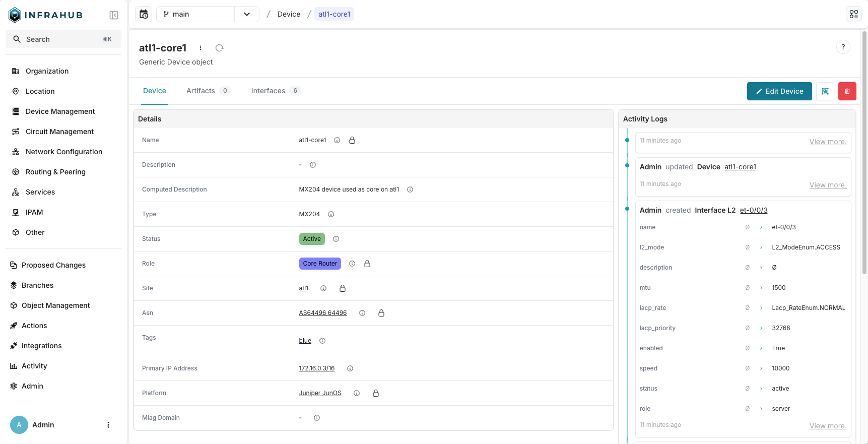Open the et-0/0/3 interface link
Image resolution: width=868 pixels, height=444 pixels.
tap(753, 210)
